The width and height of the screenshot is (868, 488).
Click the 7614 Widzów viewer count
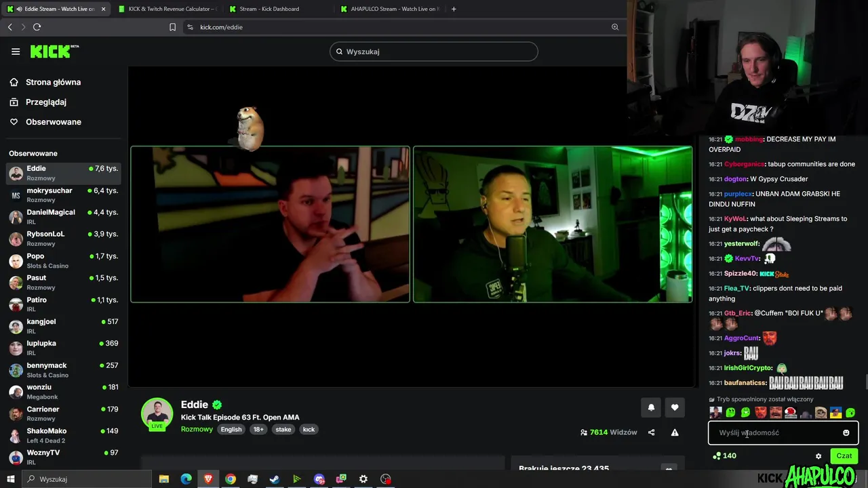coord(608,432)
